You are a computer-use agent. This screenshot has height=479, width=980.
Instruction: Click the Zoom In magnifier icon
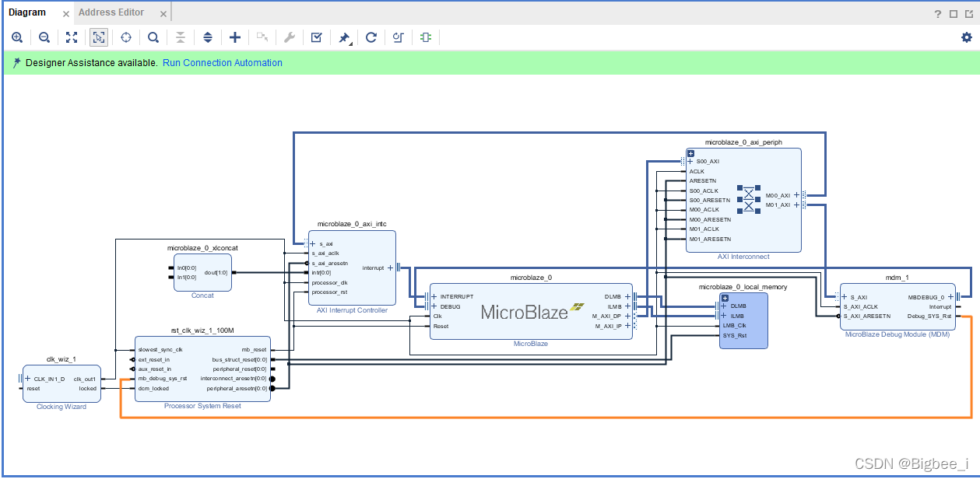pyautogui.click(x=17, y=37)
